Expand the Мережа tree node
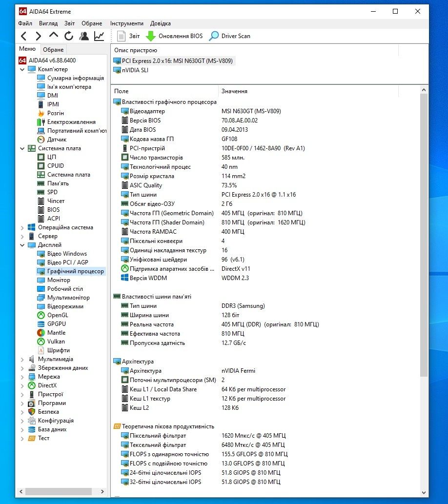Viewport: 448px width, 504px height. pos(22,377)
